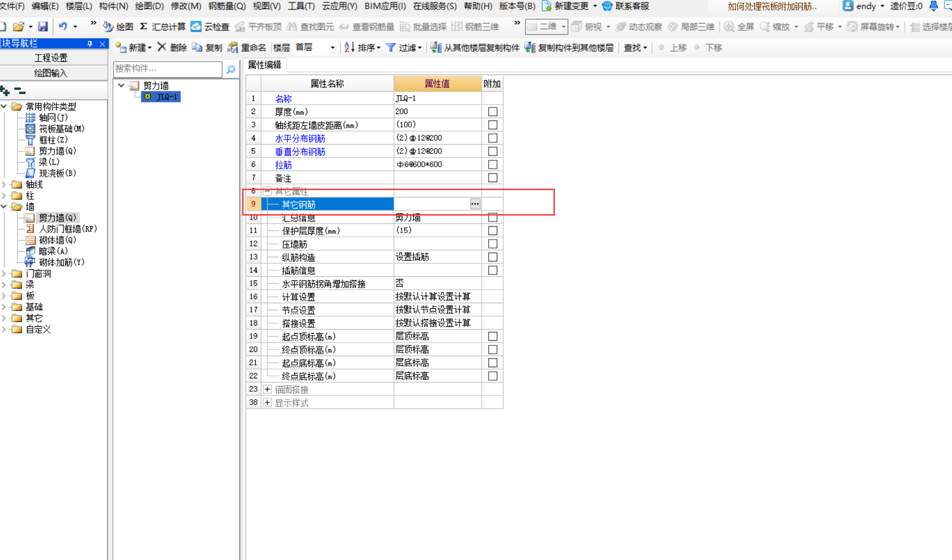Open the 在线服务(S) menu
Viewport: 952px width, 560px height.
(435, 6)
